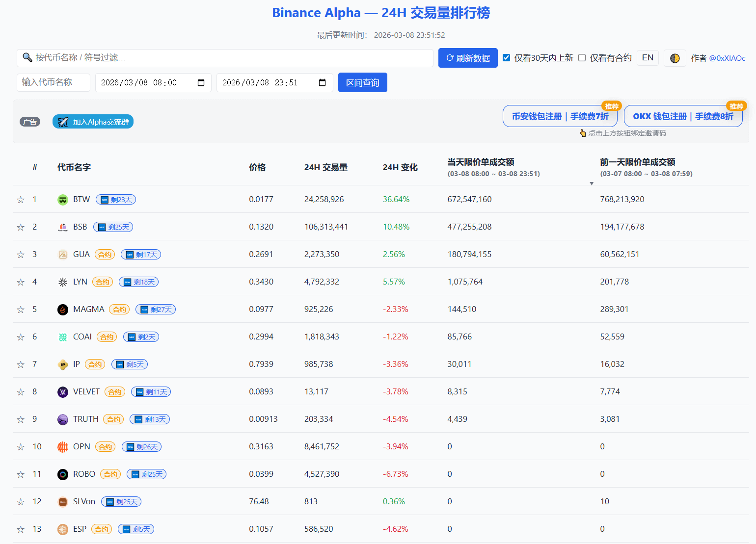Viewport: 756px width, 544px height.
Task: Open OKX 钱包注册 手续费8折 link
Action: [x=683, y=116]
